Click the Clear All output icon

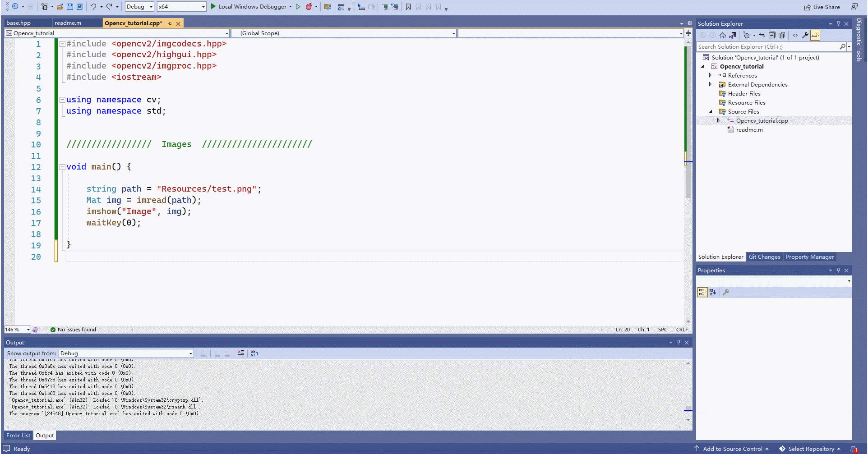(x=241, y=353)
